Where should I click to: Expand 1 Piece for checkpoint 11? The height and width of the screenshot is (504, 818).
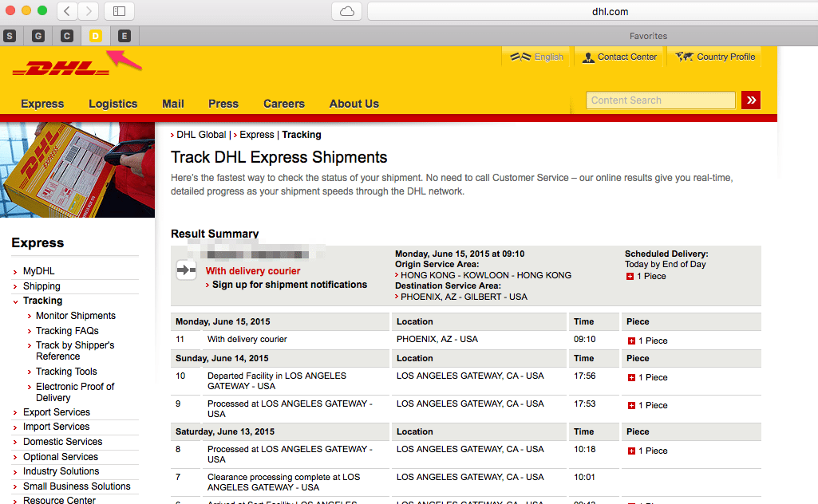[632, 341]
